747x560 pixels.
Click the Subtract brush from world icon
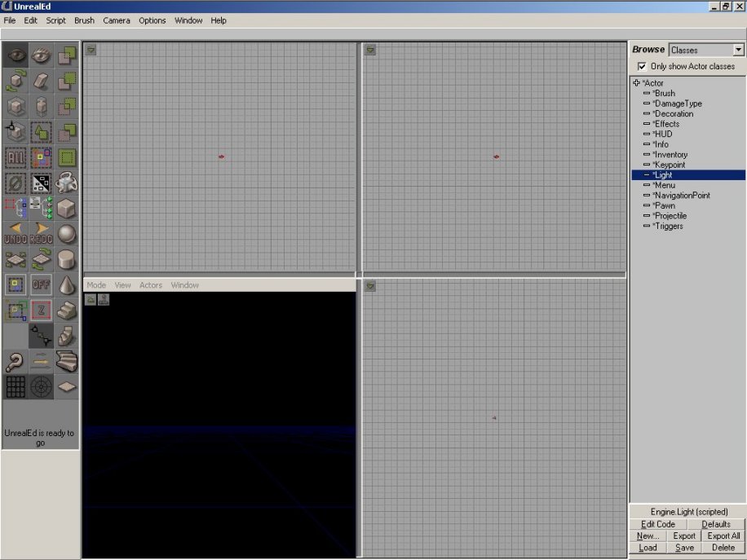(67, 81)
